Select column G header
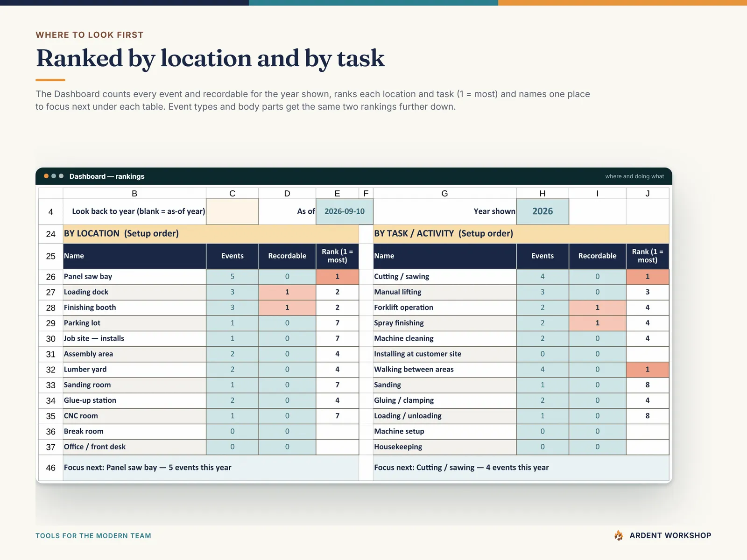Screen dimensions: 747x560 coord(444,193)
